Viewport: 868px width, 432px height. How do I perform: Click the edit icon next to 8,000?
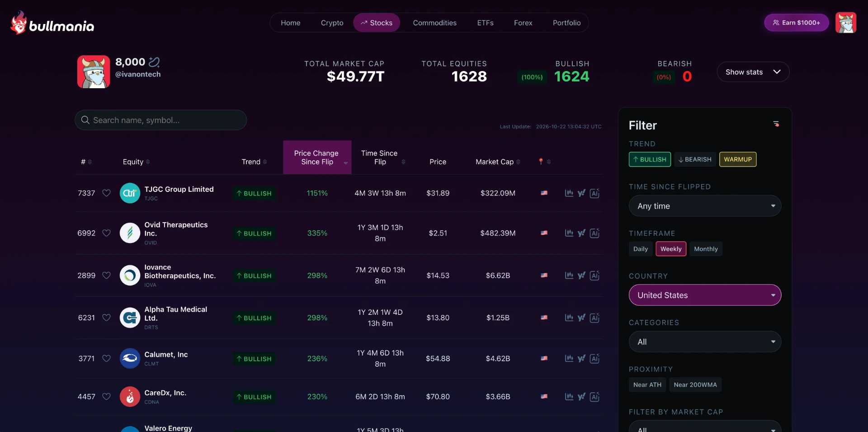[x=154, y=62]
